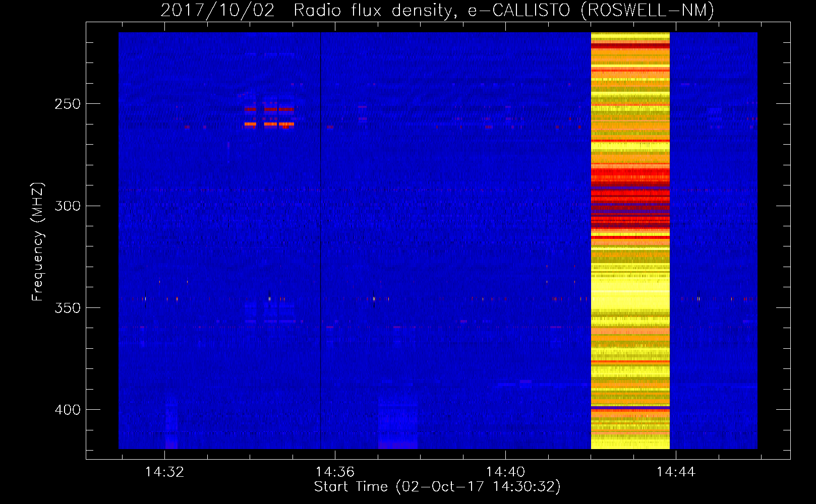Click the 14:44 time tick label
Viewport: 816px width, 504px height.
[676, 472]
